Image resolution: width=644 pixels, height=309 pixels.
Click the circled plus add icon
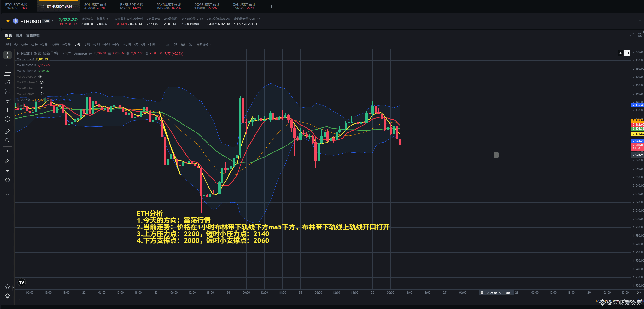pyautogui.click(x=191, y=44)
